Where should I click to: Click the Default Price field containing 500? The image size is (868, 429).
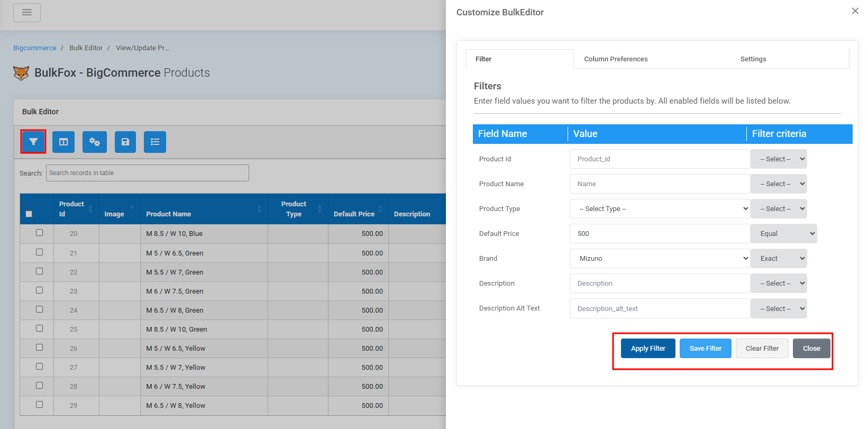click(x=660, y=234)
